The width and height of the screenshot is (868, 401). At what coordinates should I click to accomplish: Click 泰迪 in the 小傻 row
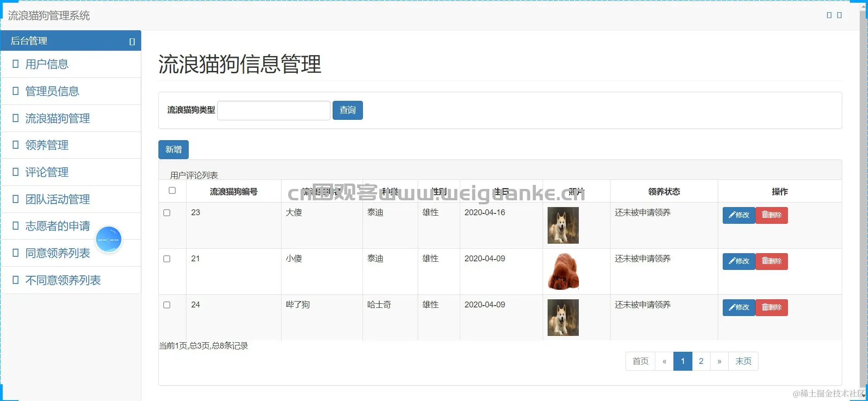375,259
